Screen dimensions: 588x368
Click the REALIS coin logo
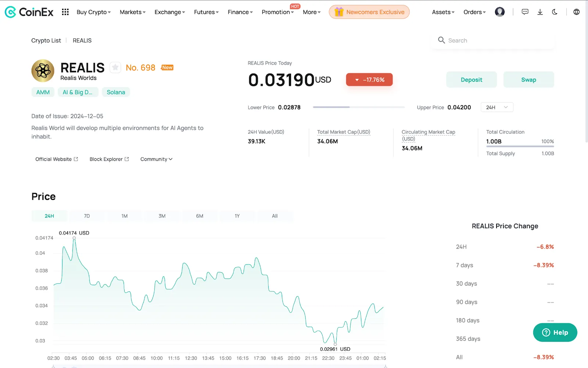43,71
